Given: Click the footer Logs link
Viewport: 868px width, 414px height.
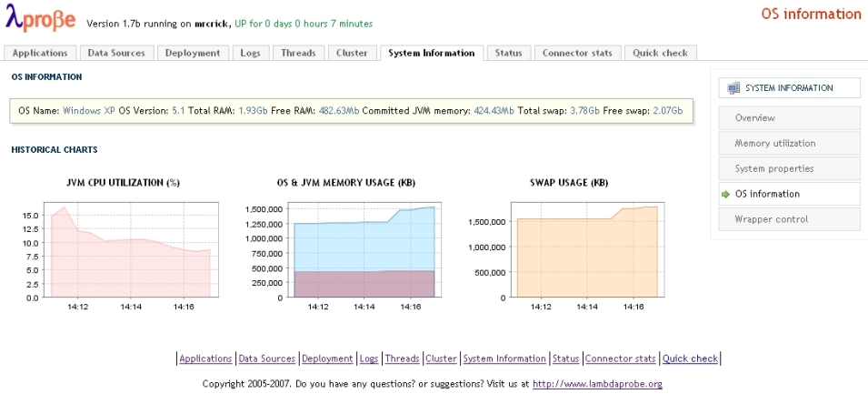Looking at the screenshot, I should click(369, 358).
